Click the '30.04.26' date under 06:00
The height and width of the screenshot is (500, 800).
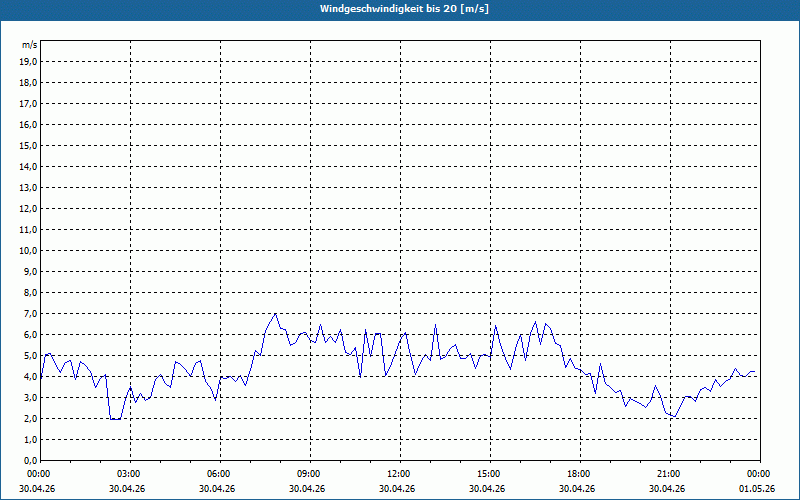click(x=217, y=489)
